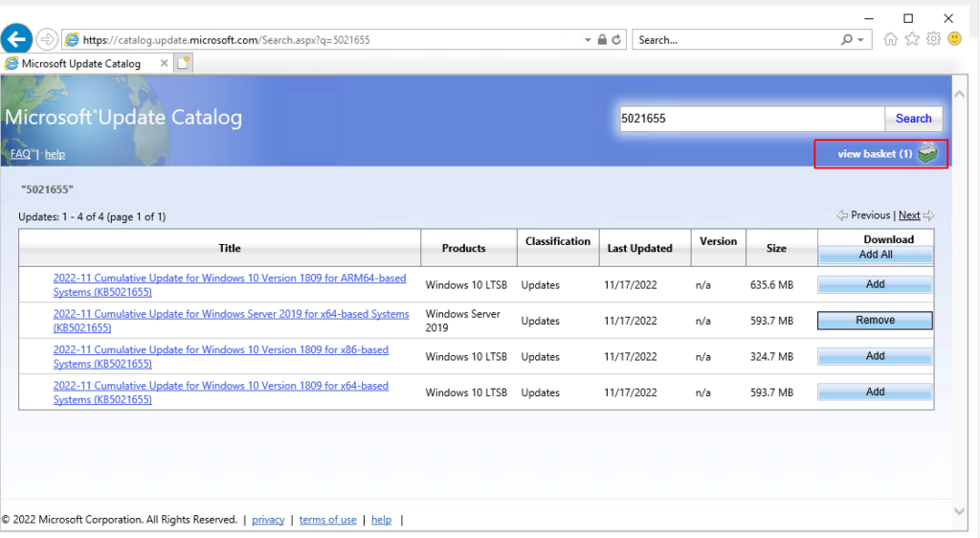Viewport: 980px width, 538px height.
Task: Add the x86-based 1809 update to basket
Action: coord(875,356)
